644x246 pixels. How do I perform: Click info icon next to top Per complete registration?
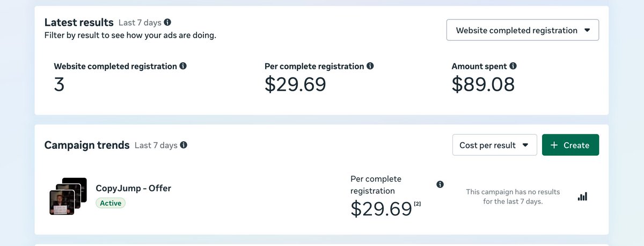370,66
